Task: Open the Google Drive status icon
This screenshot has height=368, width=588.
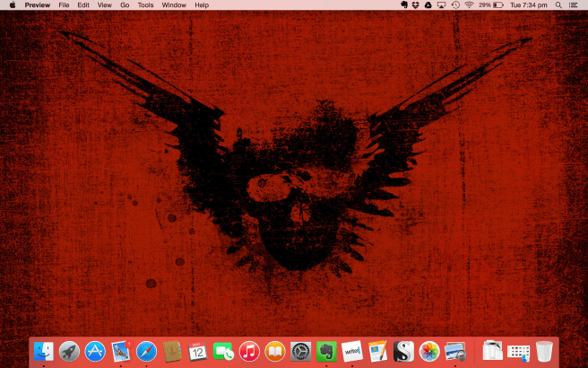Action: pos(428,4)
